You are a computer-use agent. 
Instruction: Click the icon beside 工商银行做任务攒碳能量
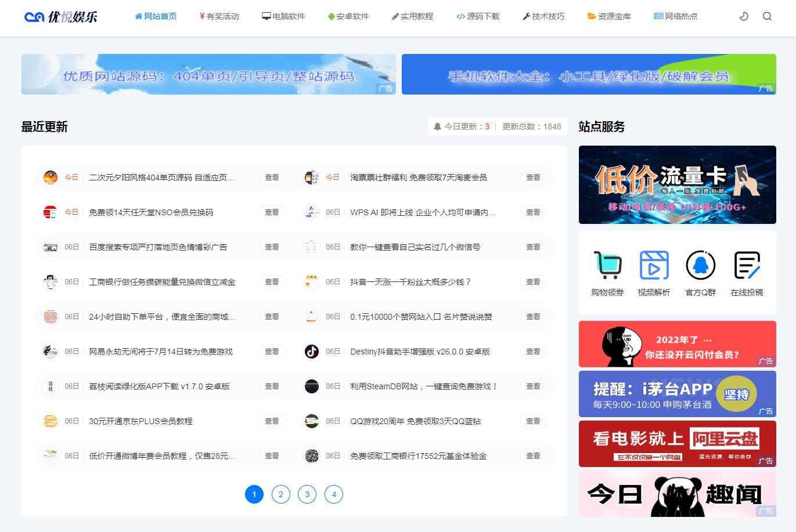(51, 282)
